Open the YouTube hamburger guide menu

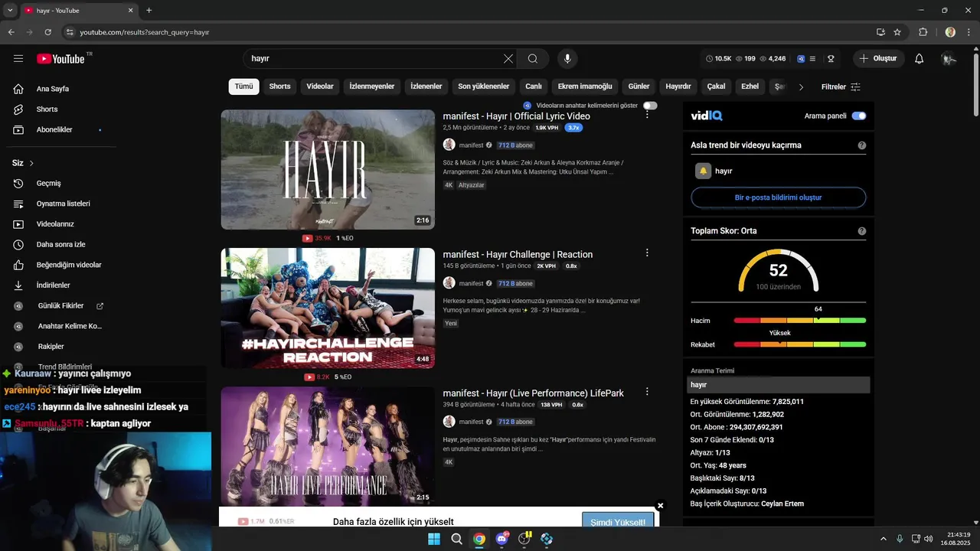click(x=18, y=58)
